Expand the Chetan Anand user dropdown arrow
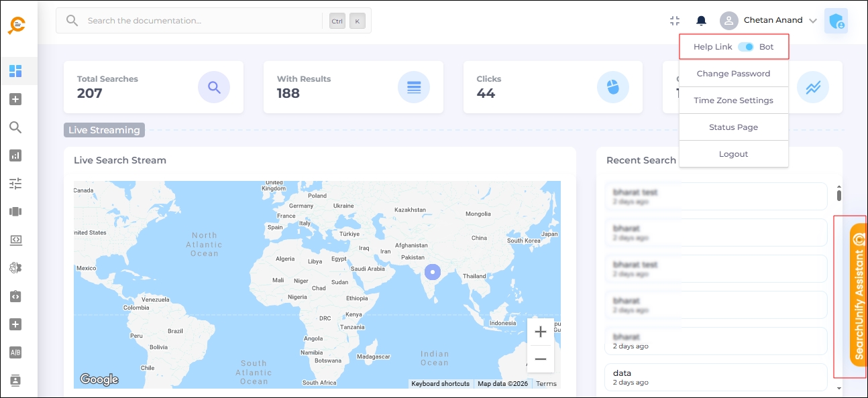This screenshot has height=398, width=868. tap(813, 21)
